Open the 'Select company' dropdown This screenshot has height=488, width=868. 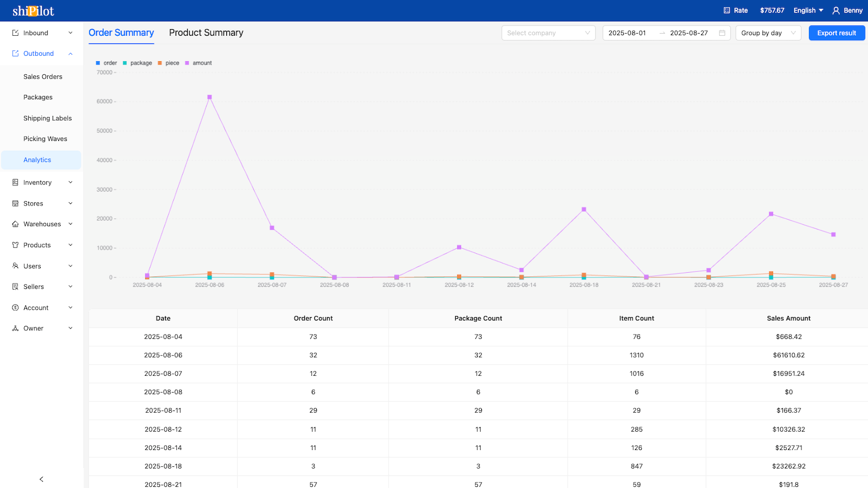pyautogui.click(x=547, y=33)
